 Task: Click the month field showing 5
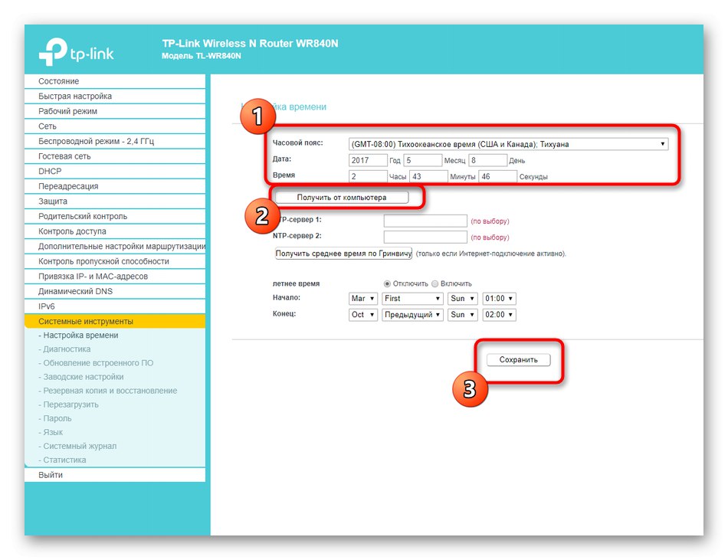pos(422,161)
